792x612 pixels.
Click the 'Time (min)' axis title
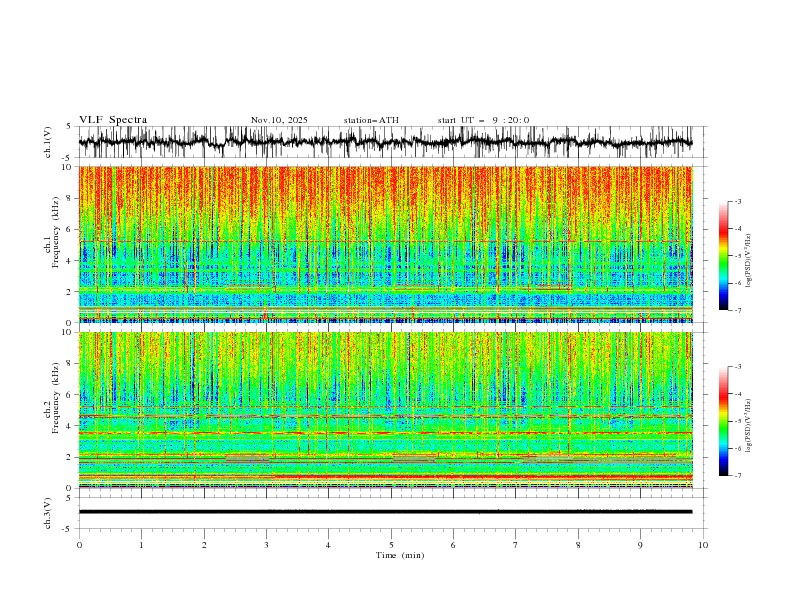[400, 555]
